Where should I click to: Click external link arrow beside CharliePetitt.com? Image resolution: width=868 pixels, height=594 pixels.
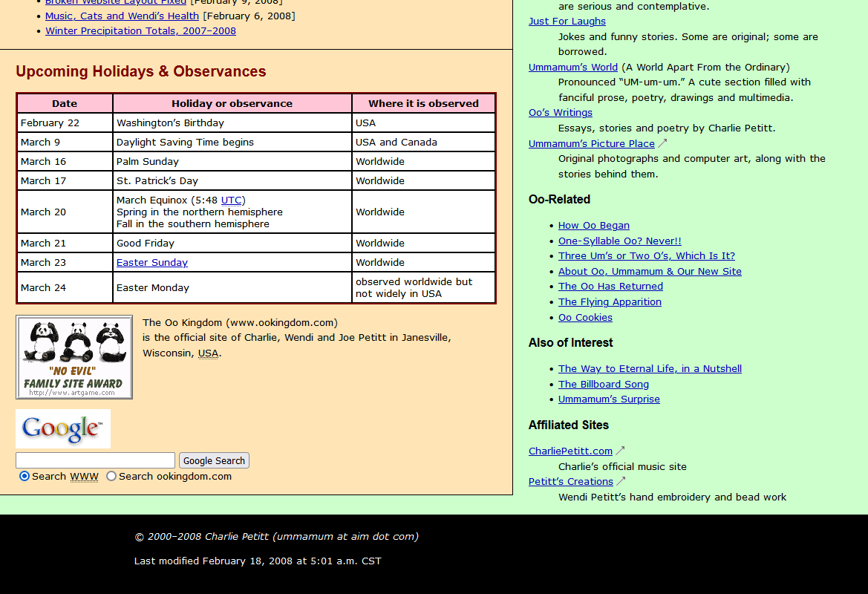click(x=620, y=451)
